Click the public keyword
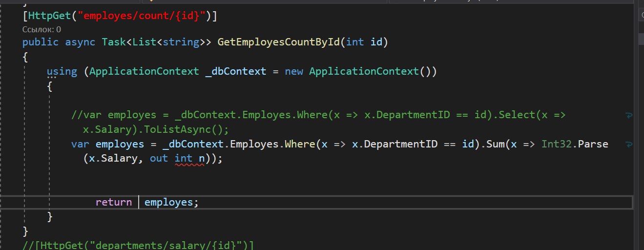 coord(41,42)
